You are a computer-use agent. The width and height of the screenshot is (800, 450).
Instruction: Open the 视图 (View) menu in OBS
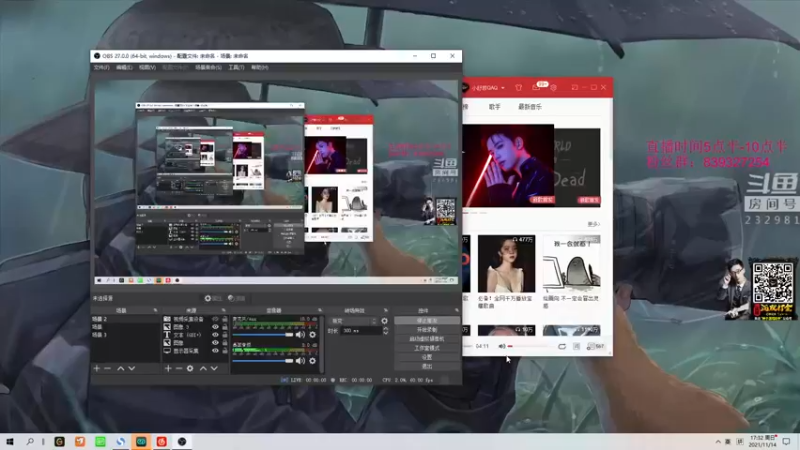(147, 67)
